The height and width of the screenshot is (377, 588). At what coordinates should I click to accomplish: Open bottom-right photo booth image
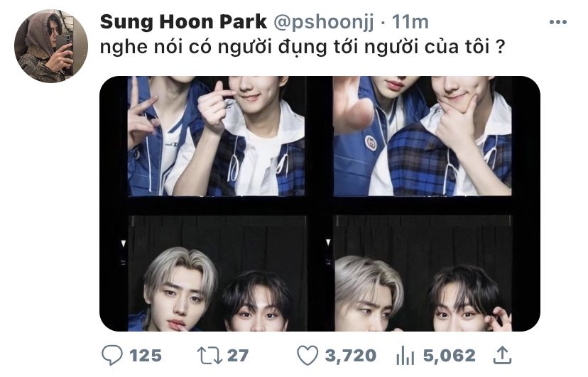[x=423, y=273]
